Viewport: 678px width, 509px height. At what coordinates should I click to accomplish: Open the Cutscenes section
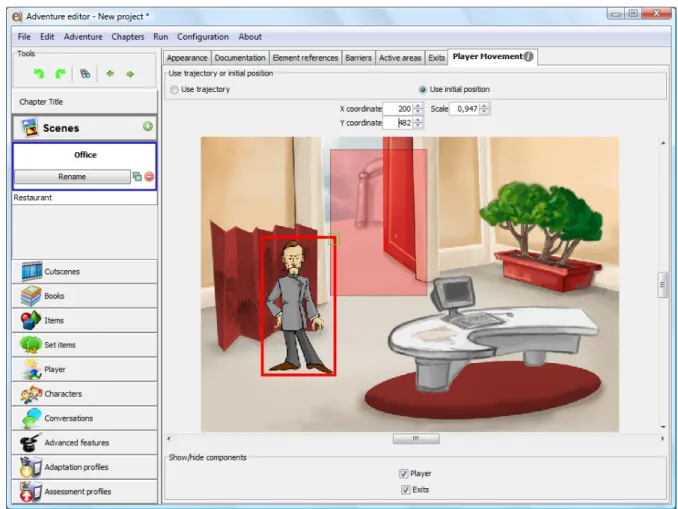pos(84,272)
